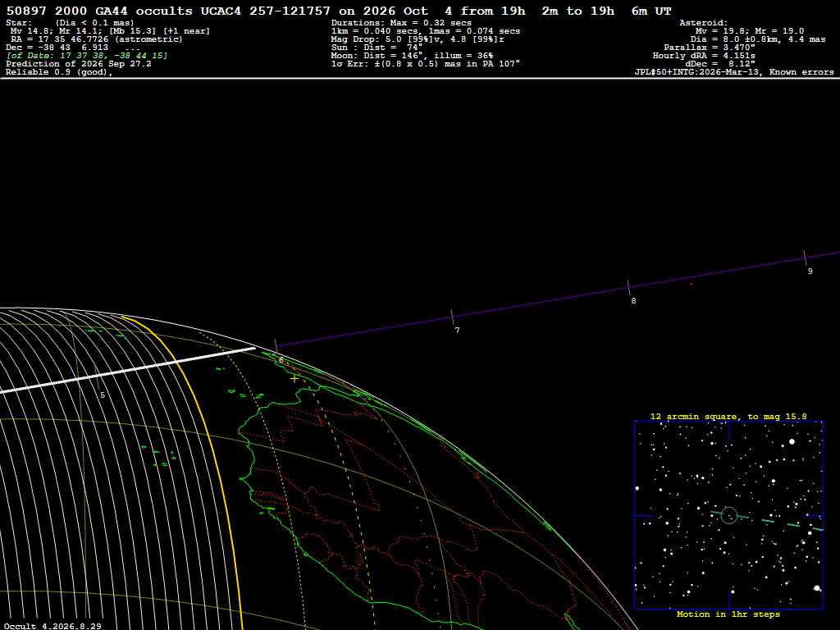The height and width of the screenshot is (630, 840).
Task: Click the small red dot near marker 8
Action: coord(691,284)
